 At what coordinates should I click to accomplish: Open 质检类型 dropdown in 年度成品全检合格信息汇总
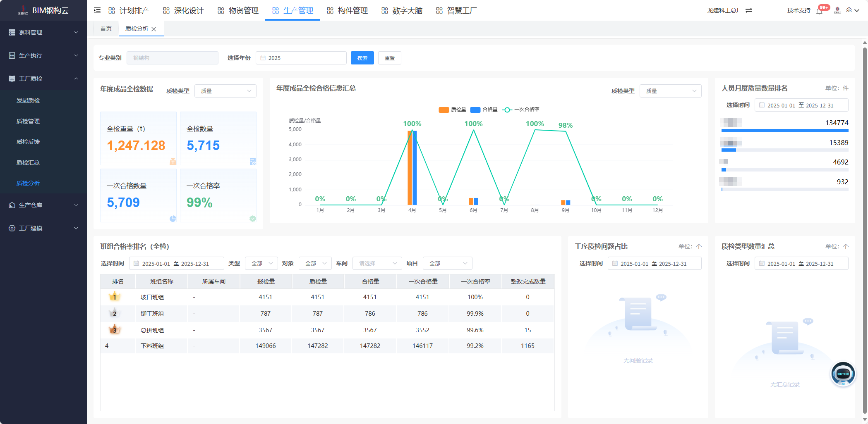point(671,91)
